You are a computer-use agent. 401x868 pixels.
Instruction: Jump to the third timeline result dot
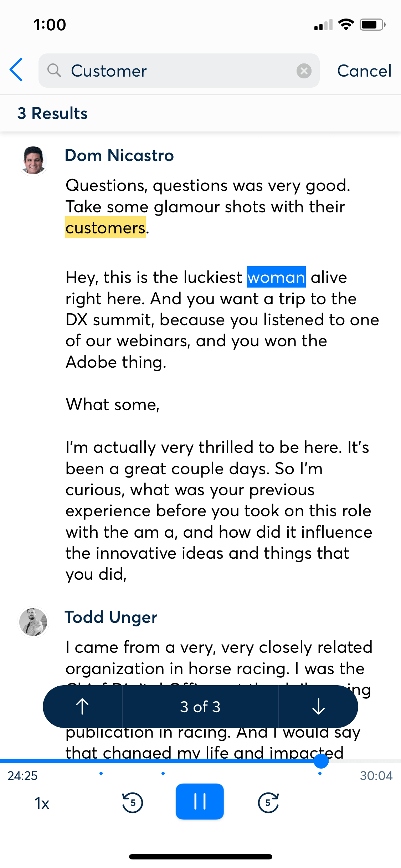(320, 773)
